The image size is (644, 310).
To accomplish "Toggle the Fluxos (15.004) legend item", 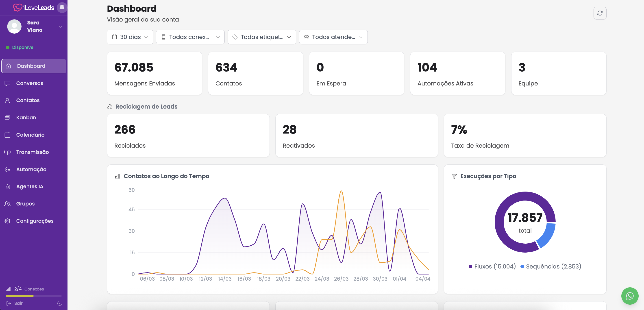I will click(492, 266).
